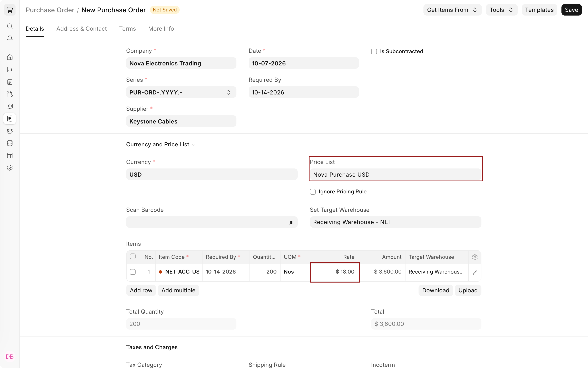Open Supplier field Keystone Cables

point(181,121)
